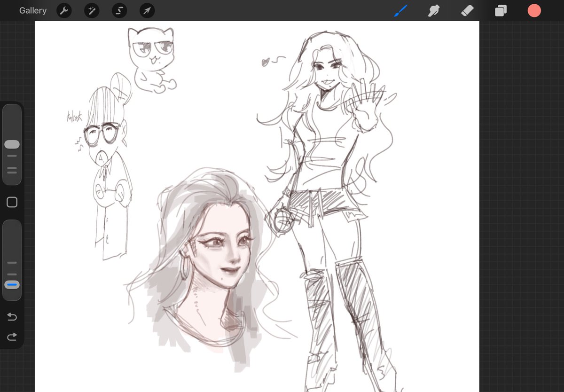Click the brush opacity slider handle
The image size is (564, 392).
click(12, 285)
